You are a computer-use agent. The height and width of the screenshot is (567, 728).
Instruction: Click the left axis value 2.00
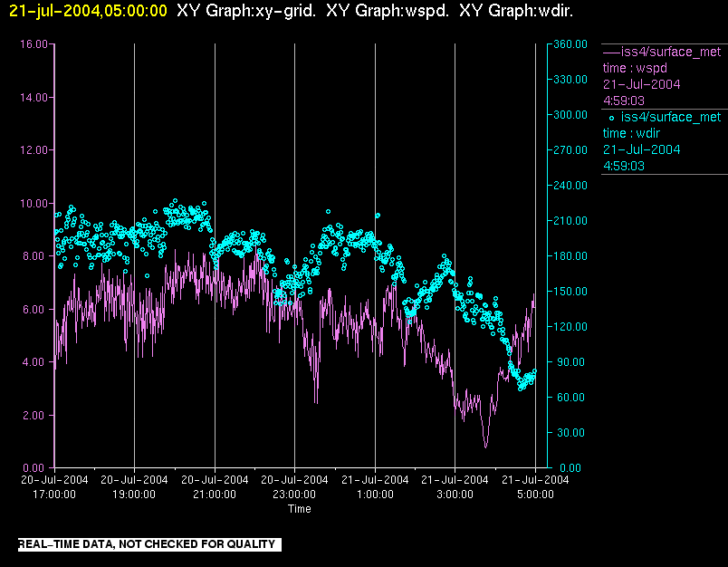[35, 415]
